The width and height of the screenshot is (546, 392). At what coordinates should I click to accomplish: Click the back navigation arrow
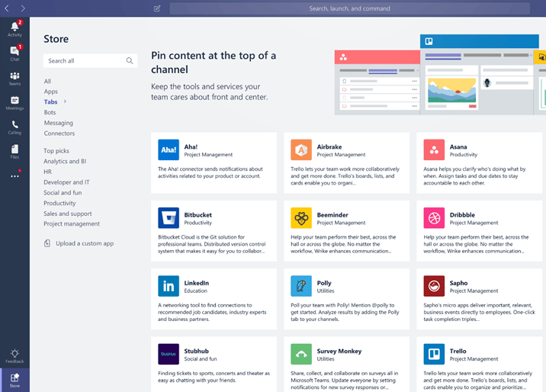[x=7, y=8]
